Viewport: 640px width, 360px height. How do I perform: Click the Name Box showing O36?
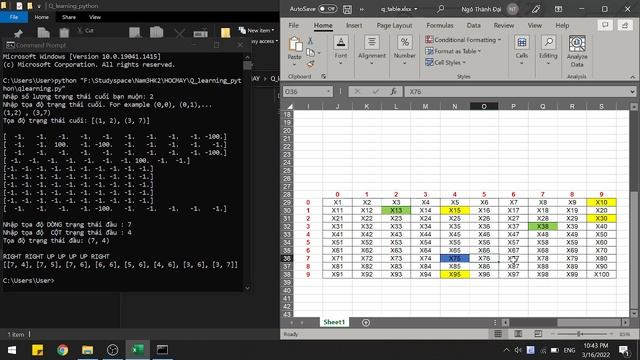click(308, 92)
